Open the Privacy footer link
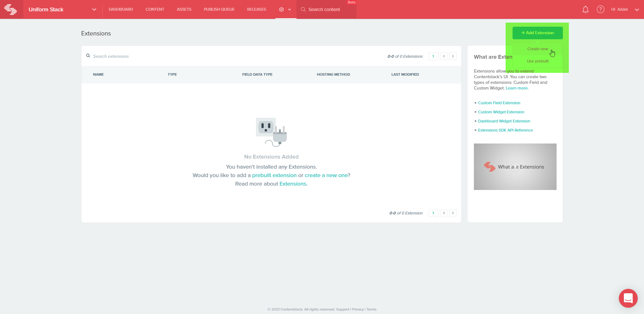This screenshot has width=644, height=314. [x=358, y=309]
